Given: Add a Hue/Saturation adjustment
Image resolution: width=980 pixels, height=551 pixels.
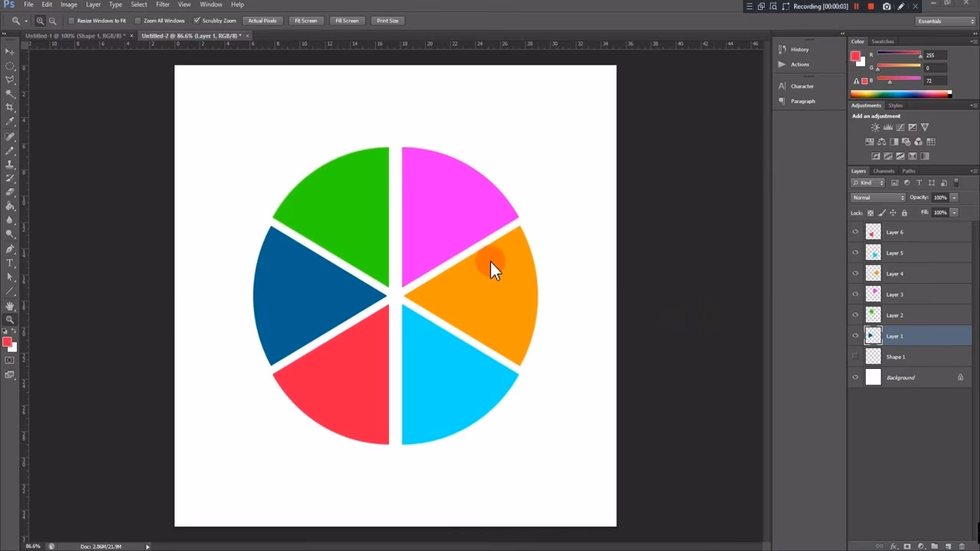Looking at the screenshot, I should (870, 142).
